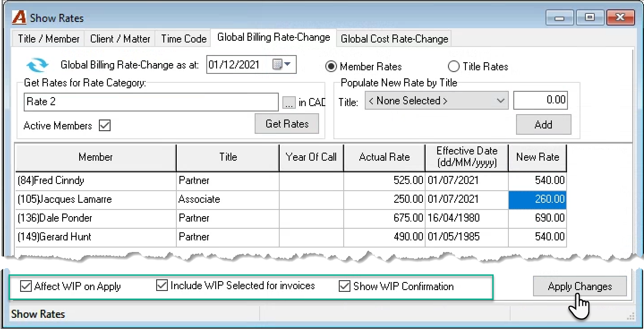Click the Year Of Call column header
Screen dimensions: 644x329
point(311,157)
